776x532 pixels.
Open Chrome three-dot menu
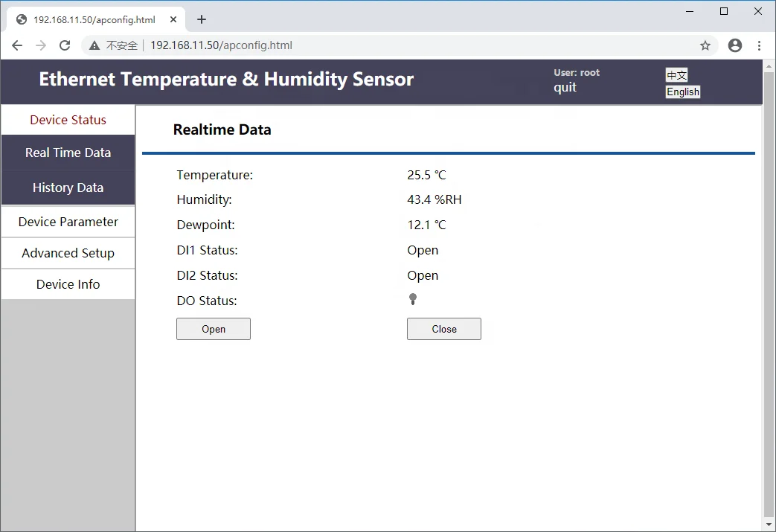pos(759,45)
